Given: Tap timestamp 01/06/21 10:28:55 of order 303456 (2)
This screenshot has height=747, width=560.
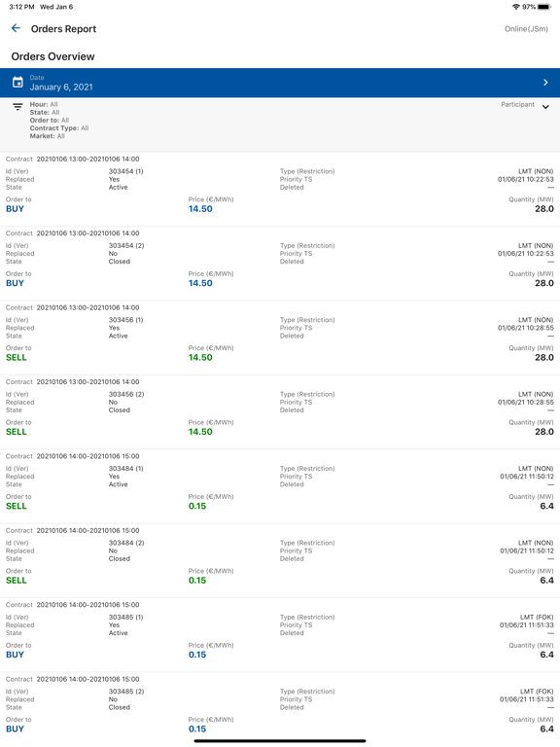Looking at the screenshot, I should [x=526, y=402].
